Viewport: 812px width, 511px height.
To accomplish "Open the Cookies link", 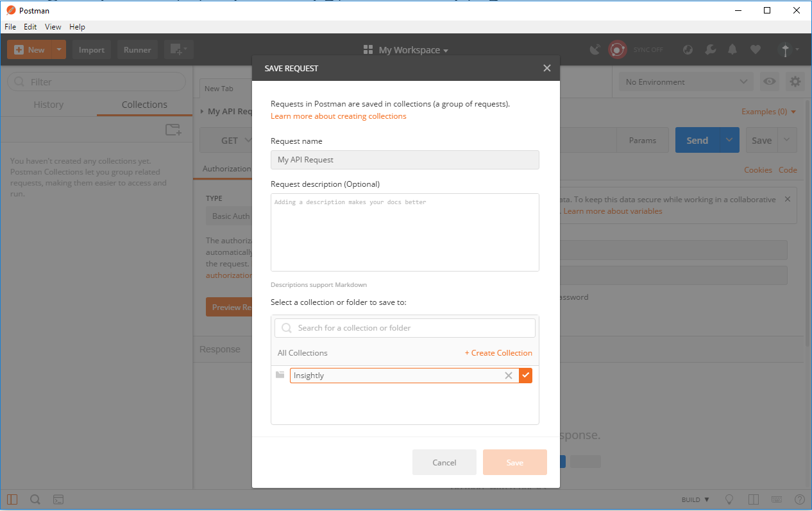I will [x=758, y=170].
